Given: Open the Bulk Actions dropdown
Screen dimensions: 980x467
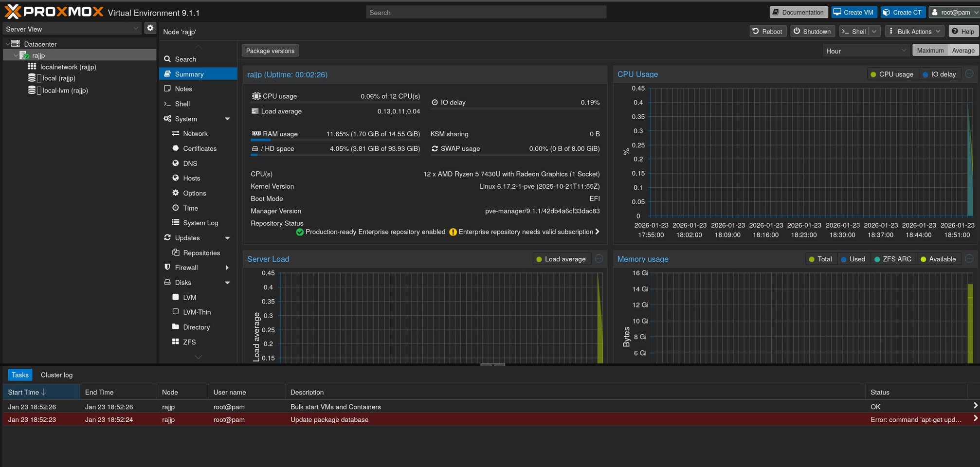Looking at the screenshot, I should (x=914, y=32).
